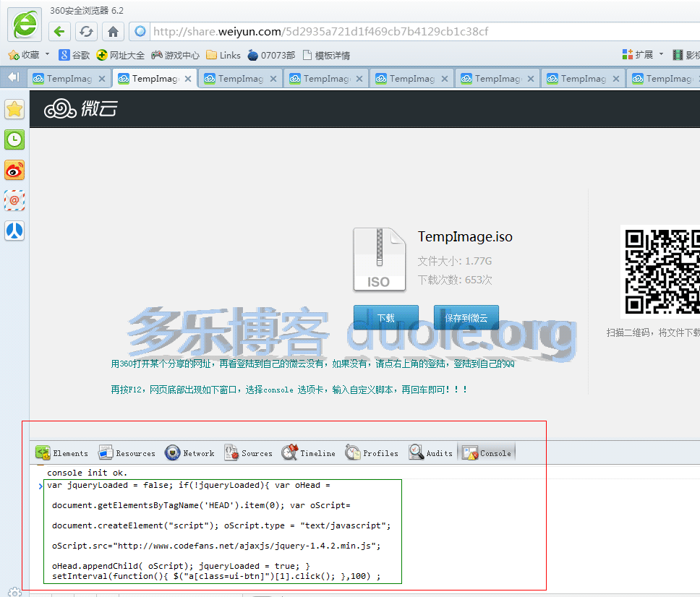Open the 网址大全 bookmark
The image size is (700, 597).
[x=121, y=56]
